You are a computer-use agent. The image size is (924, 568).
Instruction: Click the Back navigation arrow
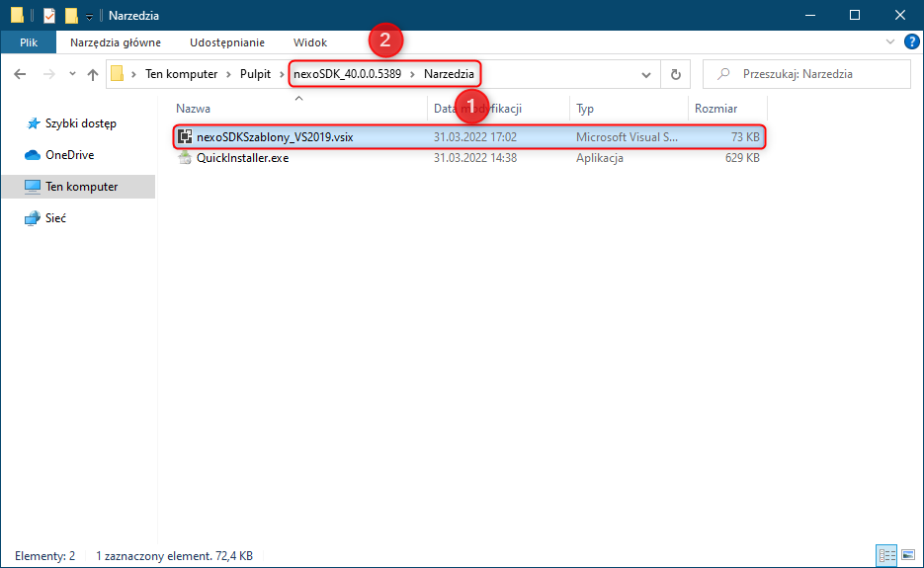20,74
